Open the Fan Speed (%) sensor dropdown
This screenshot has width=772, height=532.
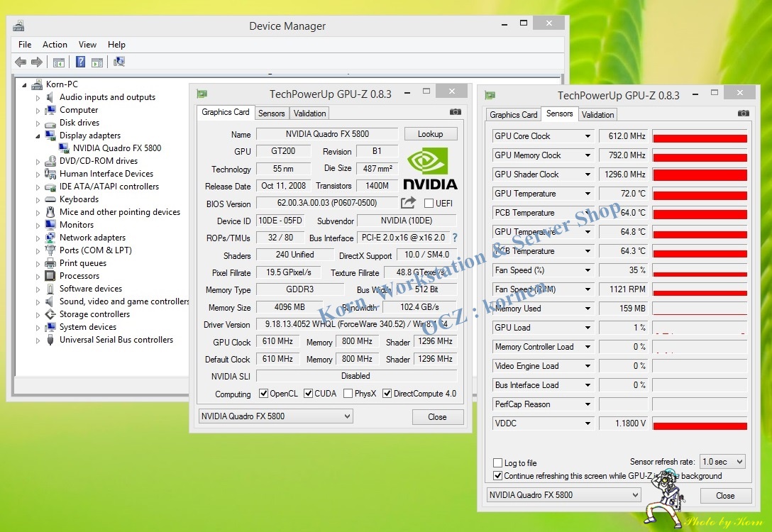point(588,270)
